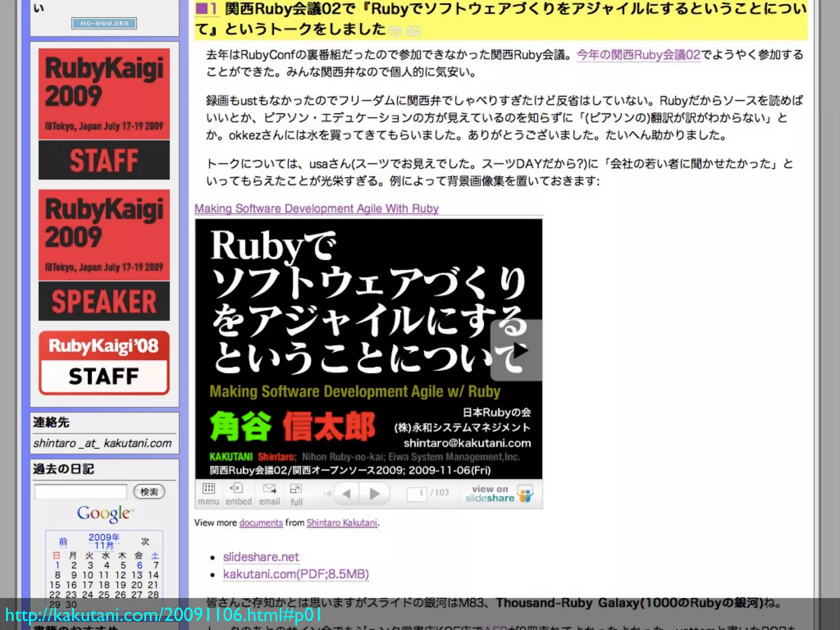This screenshot has width=840, height=630.
Task: Click the Google logo in the sidebar
Action: pyautogui.click(x=105, y=514)
